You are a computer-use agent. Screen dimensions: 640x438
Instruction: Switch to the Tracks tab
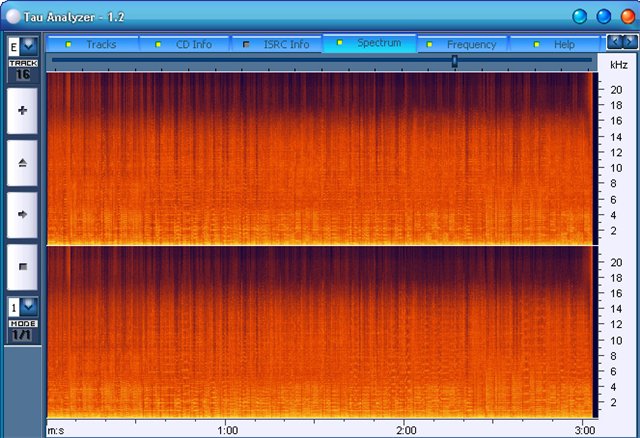tap(92, 45)
